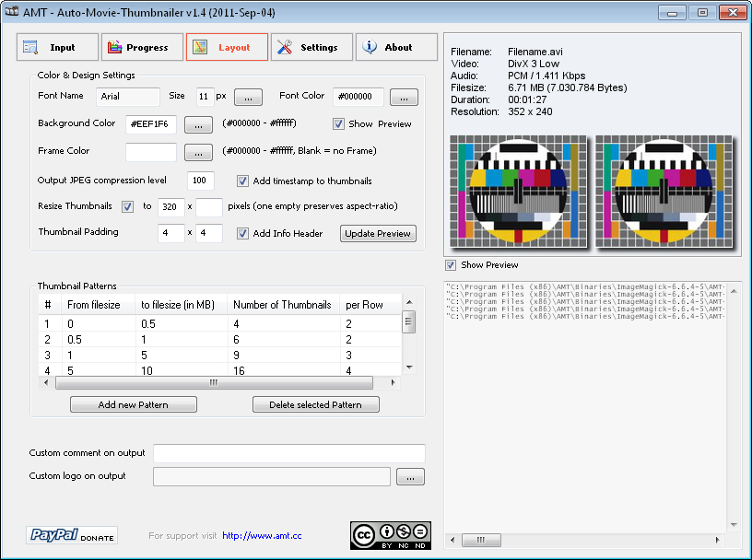Viewport: 752px width, 560px height.
Task: Select pattern row 1 in table
Action: (x=219, y=323)
